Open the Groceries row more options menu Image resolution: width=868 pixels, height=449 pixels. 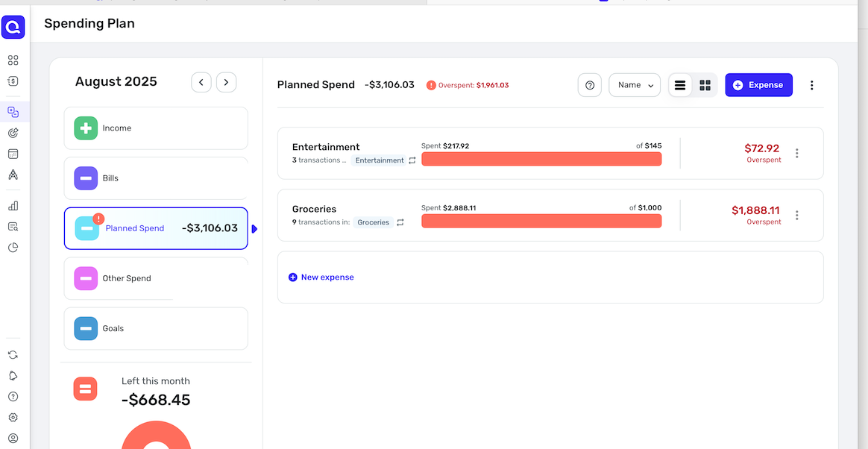[x=797, y=216]
